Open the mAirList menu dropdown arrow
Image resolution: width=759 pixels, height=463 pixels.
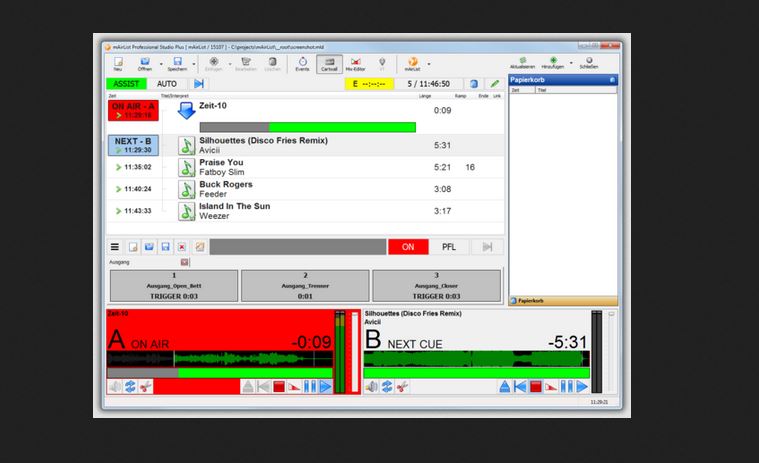[x=428, y=64]
